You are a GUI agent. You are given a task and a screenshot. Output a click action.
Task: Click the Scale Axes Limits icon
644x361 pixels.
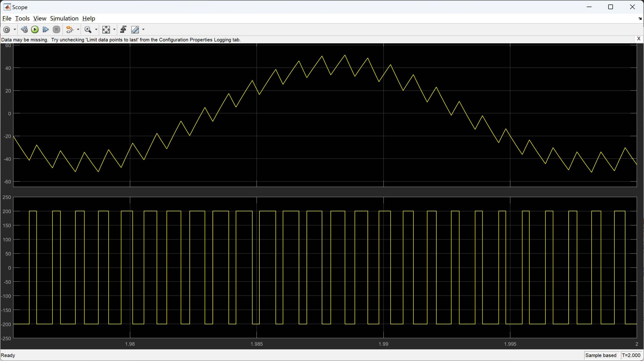click(x=106, y=29)
